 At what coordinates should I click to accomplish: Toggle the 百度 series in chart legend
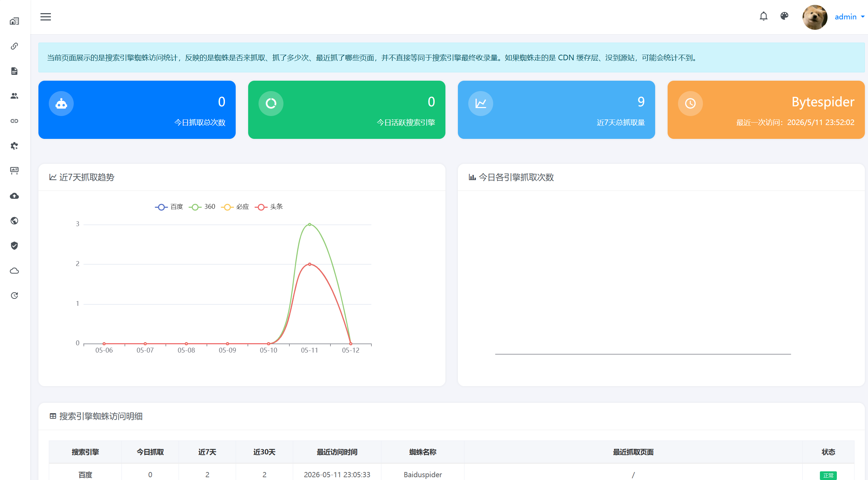pos(169,207)
